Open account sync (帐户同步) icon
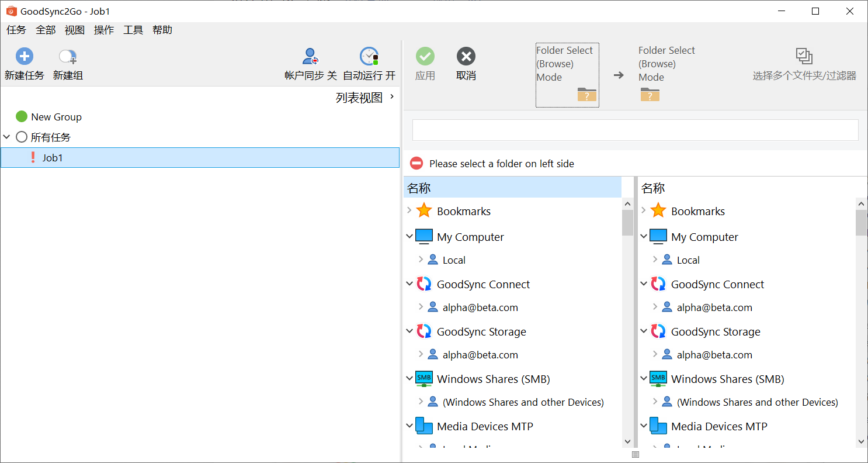This screenshot has height=463, width=868. pos(310,57)
